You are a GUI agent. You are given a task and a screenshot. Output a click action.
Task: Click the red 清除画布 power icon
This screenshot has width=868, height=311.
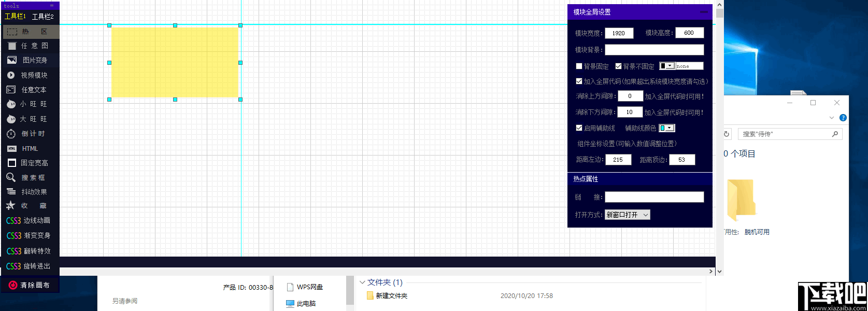(13, 285)
